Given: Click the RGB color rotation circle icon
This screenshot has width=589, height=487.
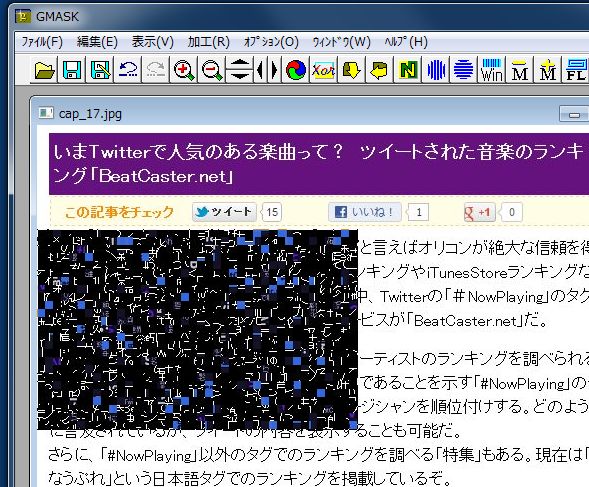Looking at the screenshot, I should point(296,70).
